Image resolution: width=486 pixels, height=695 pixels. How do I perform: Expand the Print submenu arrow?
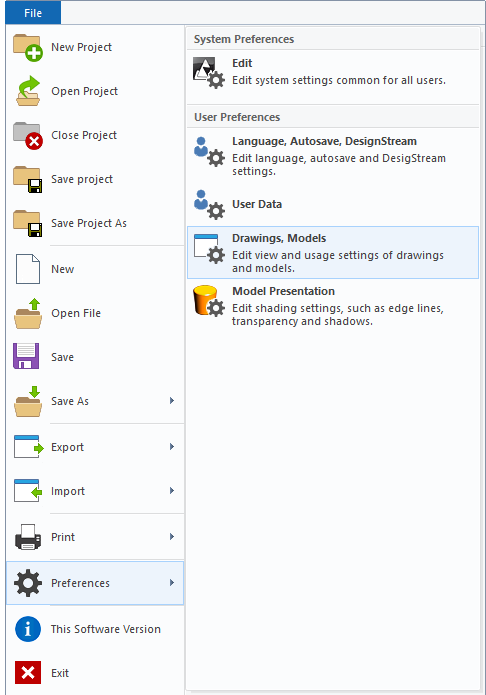(x=172, y=537)
